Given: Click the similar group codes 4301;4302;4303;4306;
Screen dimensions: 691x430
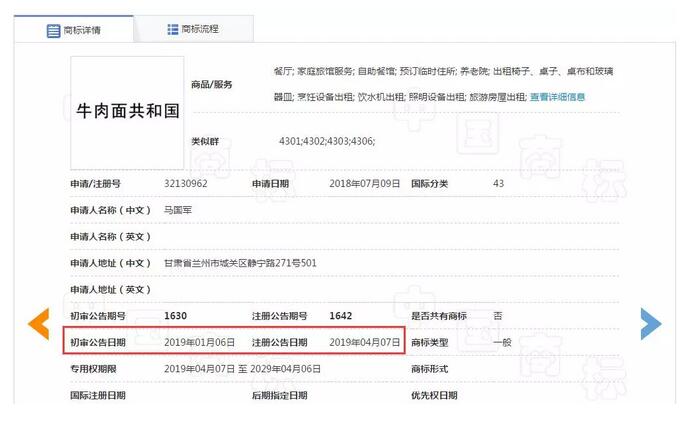Looking at the screenshot, I should [327, 141].
